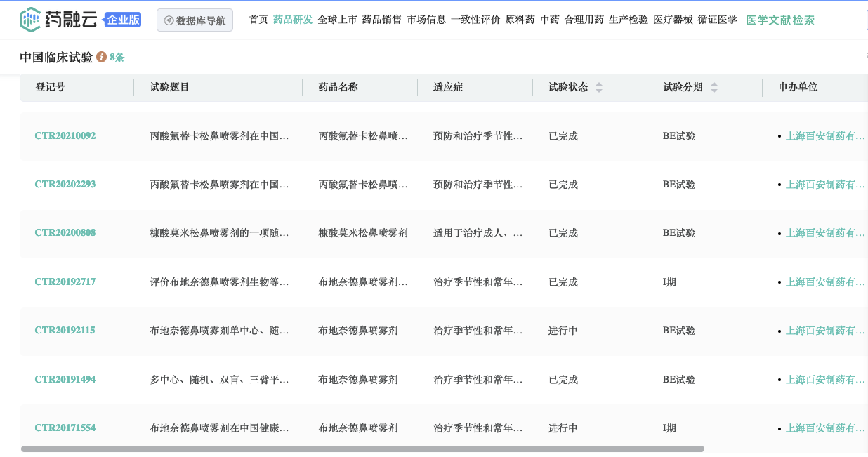Click sponsor 上海百安制药 in CTR20171554 row
The width and height of the screenshot is (868, 457).
(x=825, y=428)
